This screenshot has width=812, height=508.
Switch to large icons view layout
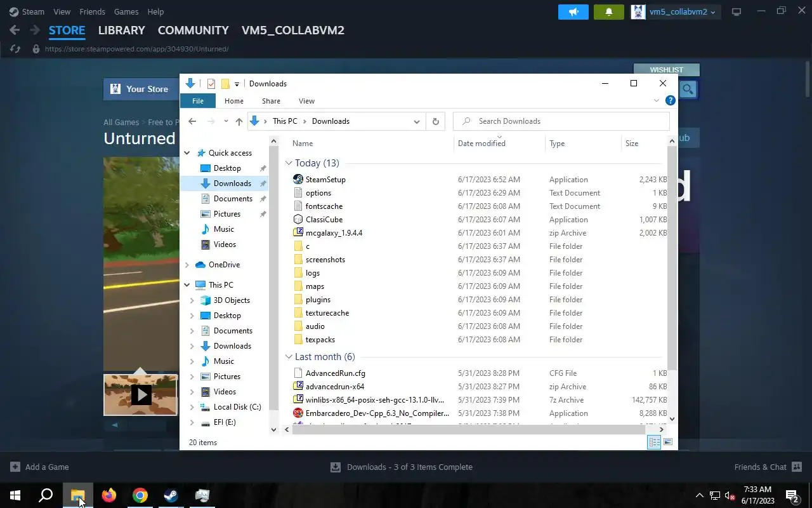668,442
